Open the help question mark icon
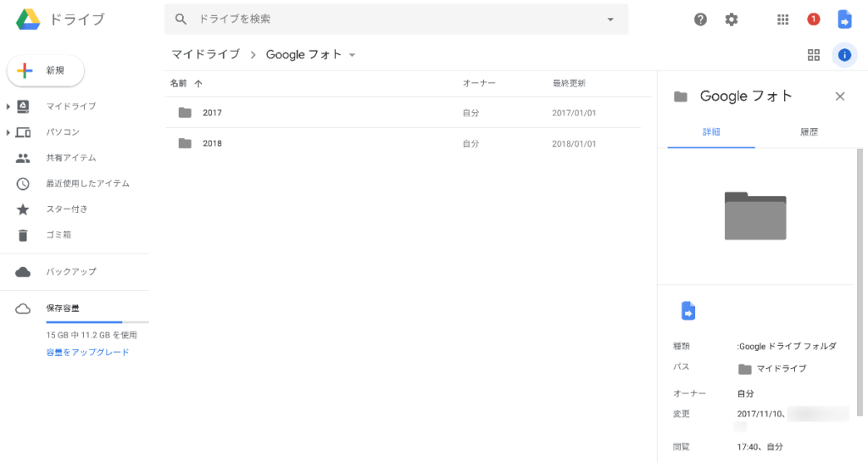This screenshot has height=463, width=868. pyautogui.click(x=700, y=20)
